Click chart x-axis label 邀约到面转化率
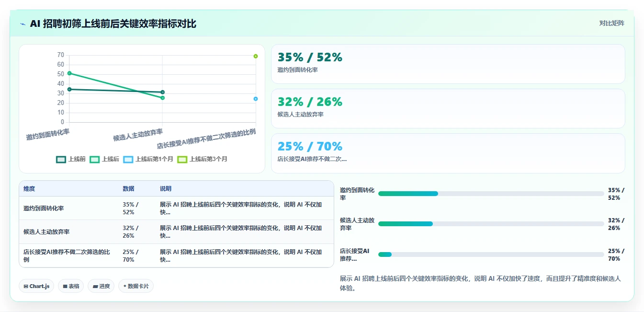This screenshot has width=644, height=312. 48,134
